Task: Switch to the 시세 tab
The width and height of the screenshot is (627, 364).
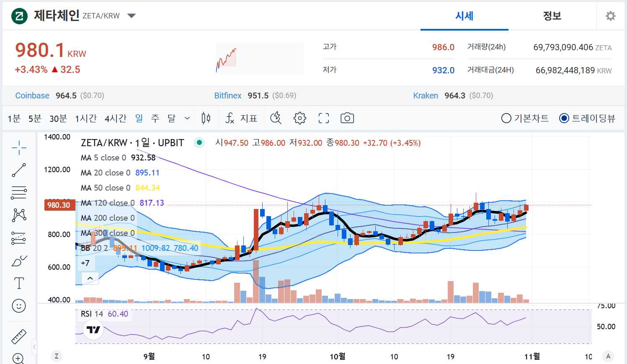Action: click(x=464, y=16)
